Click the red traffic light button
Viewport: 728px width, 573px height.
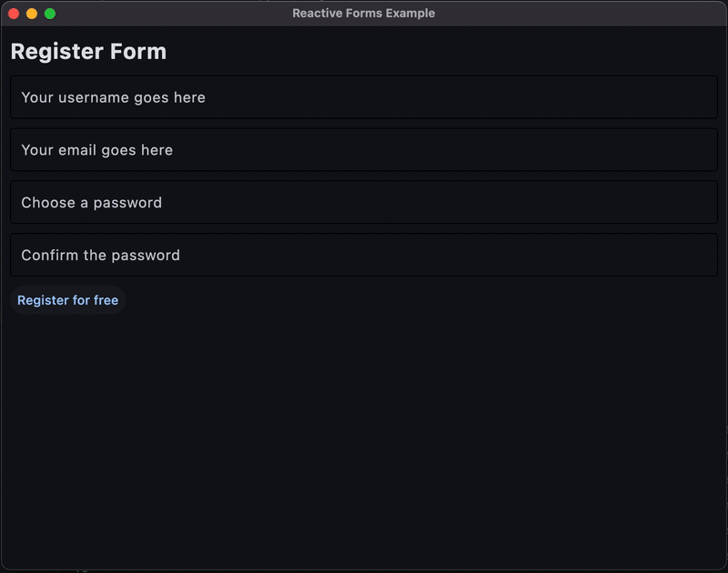pyautogui.click(x=14, y=14)
